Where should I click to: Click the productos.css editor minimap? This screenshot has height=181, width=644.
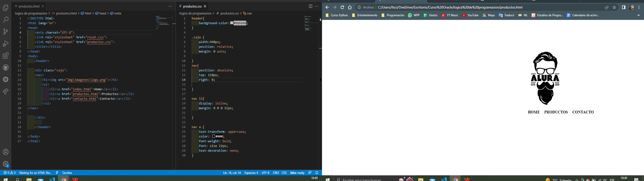click(x=311, y=23)
